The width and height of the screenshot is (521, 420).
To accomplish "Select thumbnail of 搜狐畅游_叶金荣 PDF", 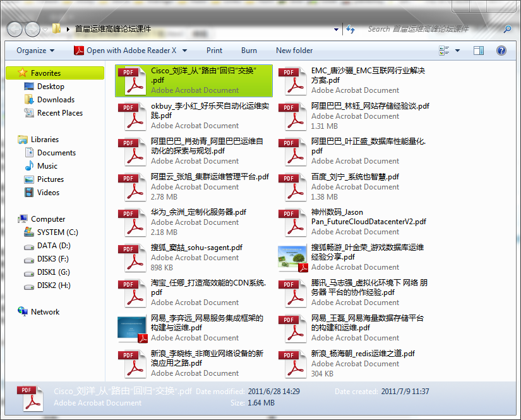I will [x=292, y=258].
